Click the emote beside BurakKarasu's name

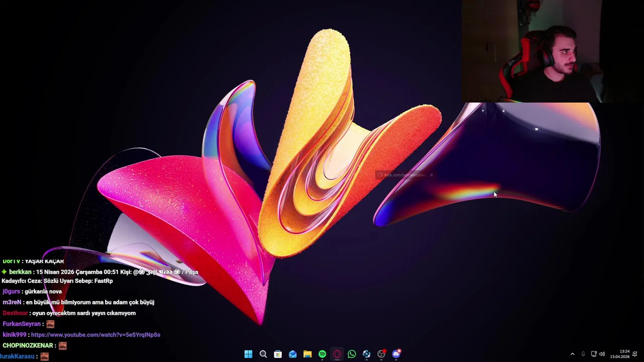[44, 356]
